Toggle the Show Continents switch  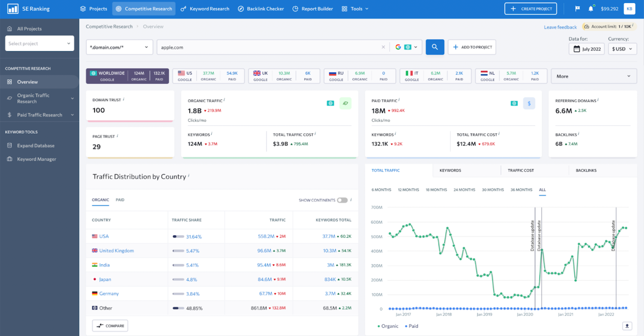(342, 200)
